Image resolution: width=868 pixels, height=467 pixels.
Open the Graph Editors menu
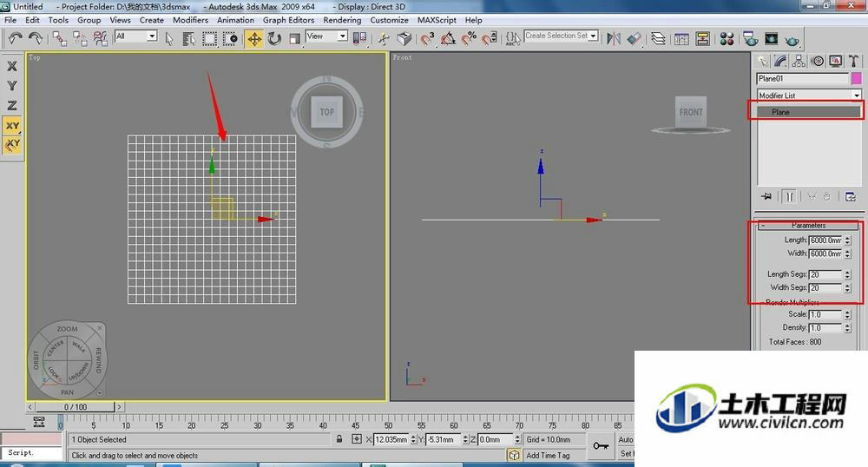pyautogui.click(x=288, y=20)
